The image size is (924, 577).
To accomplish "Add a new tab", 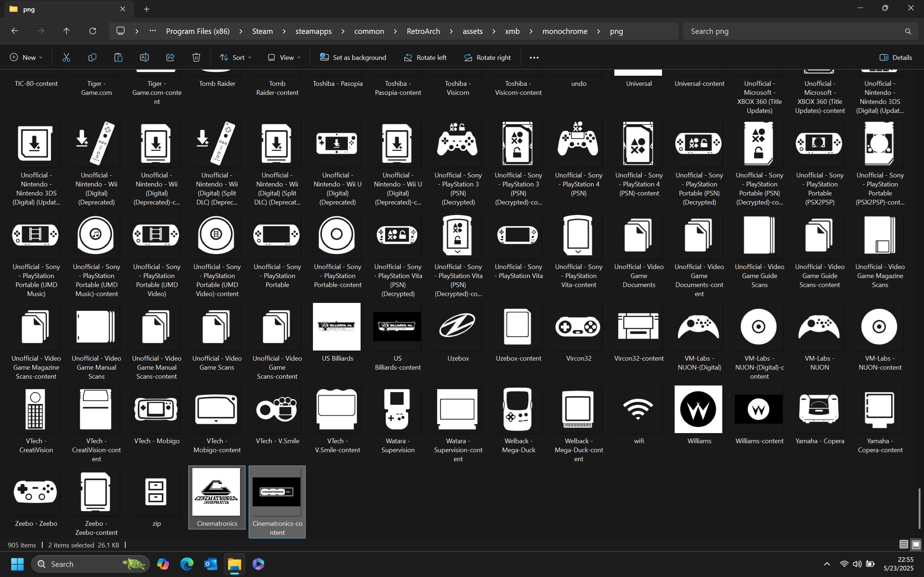I will click(147, 9).
